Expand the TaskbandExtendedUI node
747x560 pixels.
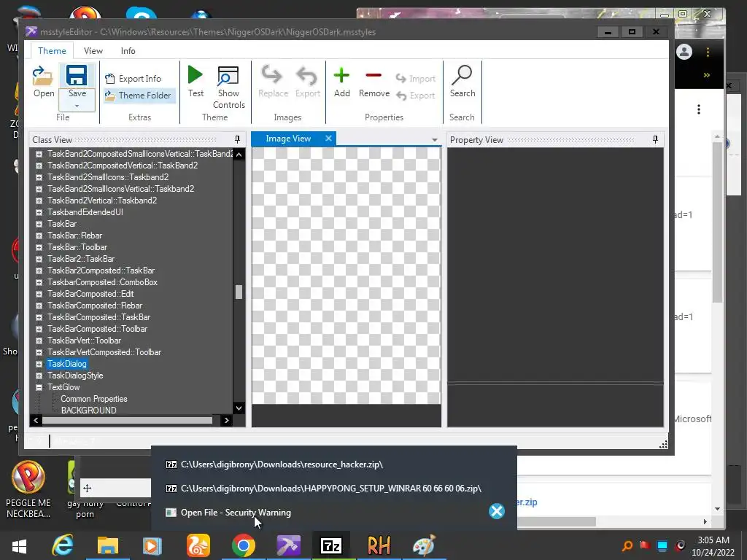39,212
